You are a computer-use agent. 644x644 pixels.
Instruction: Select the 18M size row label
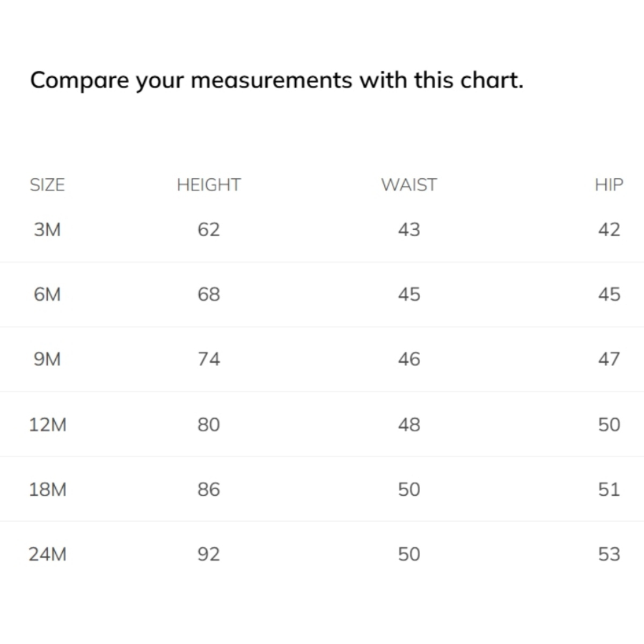click(x=48, y=489)
